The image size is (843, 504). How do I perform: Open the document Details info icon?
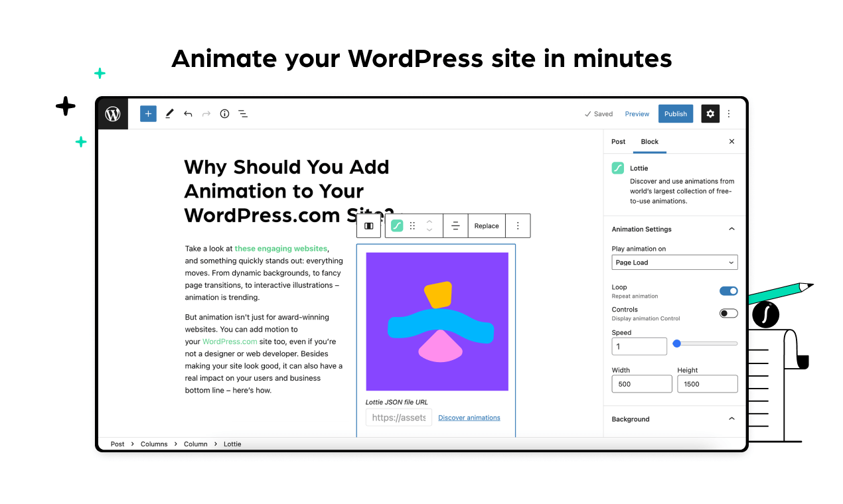click(x=224, y=114)
